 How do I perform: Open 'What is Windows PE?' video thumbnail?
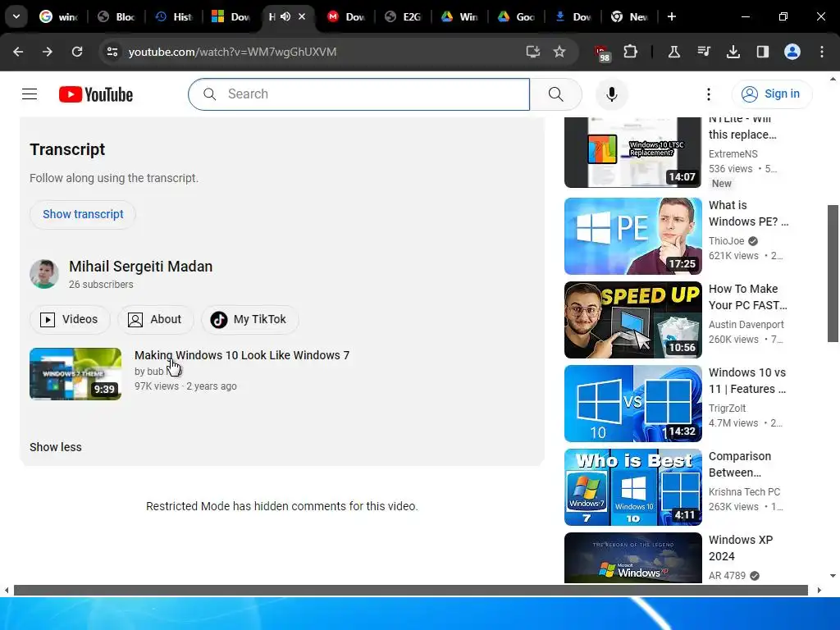[632, 236]
